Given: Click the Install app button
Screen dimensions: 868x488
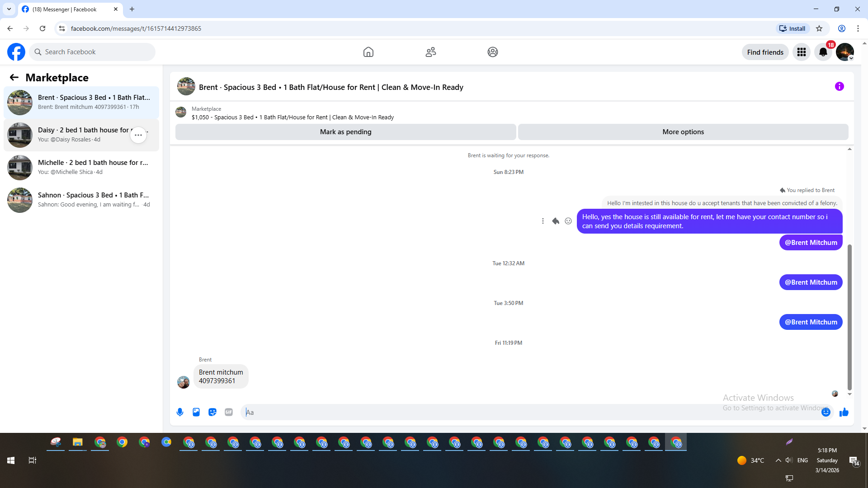Looking at the screenshot, I should coord(792,28).
